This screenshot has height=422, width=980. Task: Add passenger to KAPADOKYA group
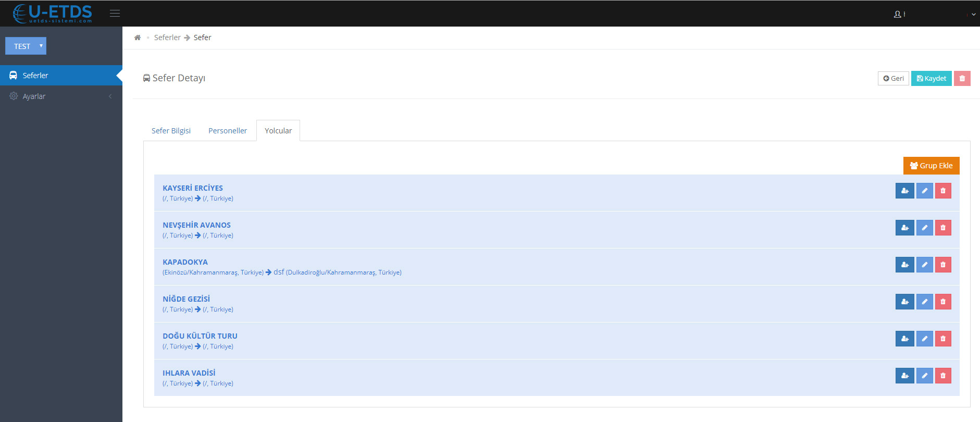pos(904,265)
